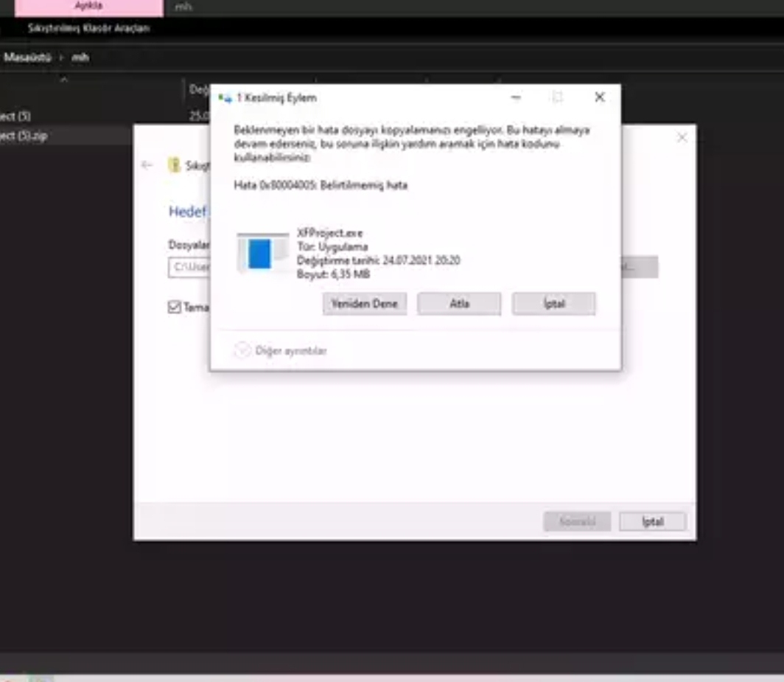784x682 pixels.
Task: Go back with the wizard's arrow
Action: pyautogui.click(x=147, y=164)
